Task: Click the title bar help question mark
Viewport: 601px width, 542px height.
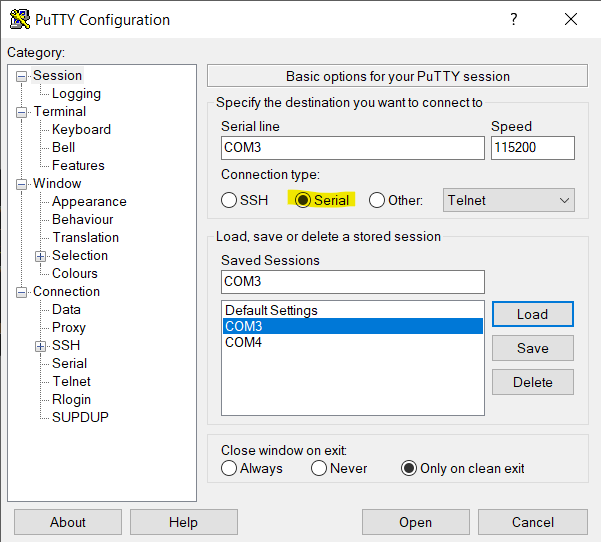Action: pos(514,20)
